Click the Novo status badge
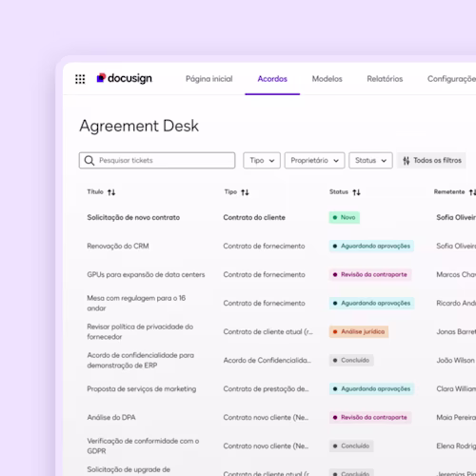The image size is (476, 476). pos(345,218)
